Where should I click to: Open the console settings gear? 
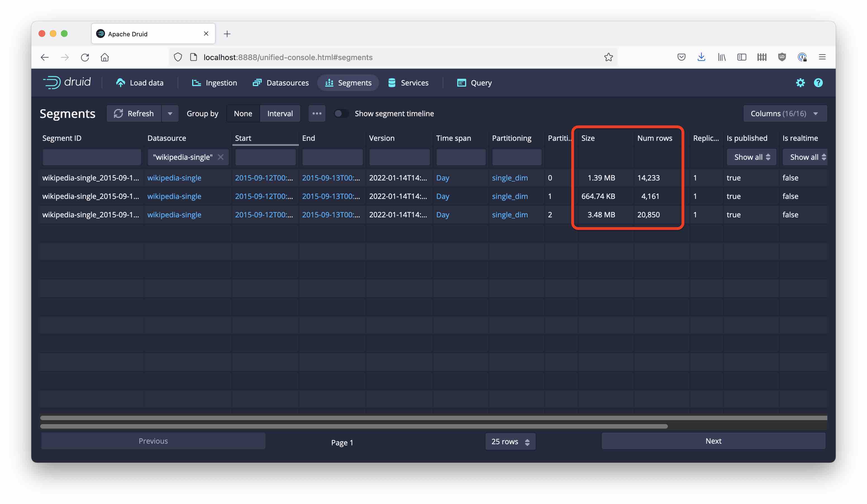click(x=801, y=83)
